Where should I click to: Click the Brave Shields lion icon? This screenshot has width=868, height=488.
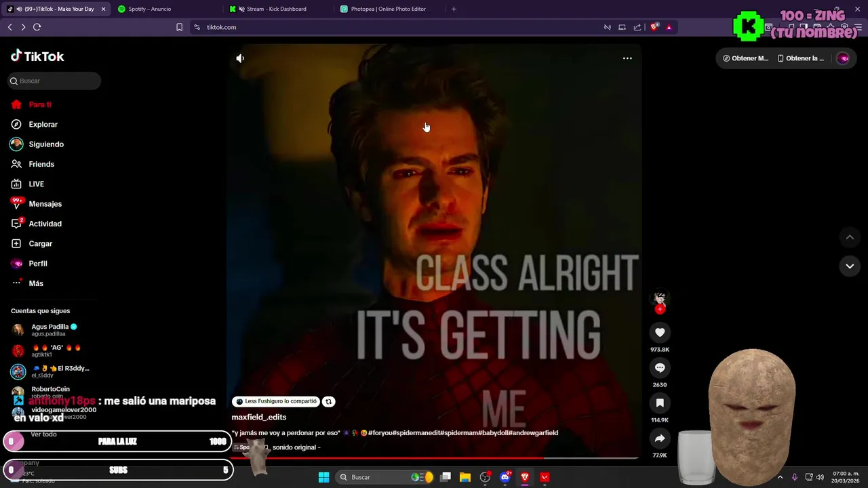click(x=654, y=27)
